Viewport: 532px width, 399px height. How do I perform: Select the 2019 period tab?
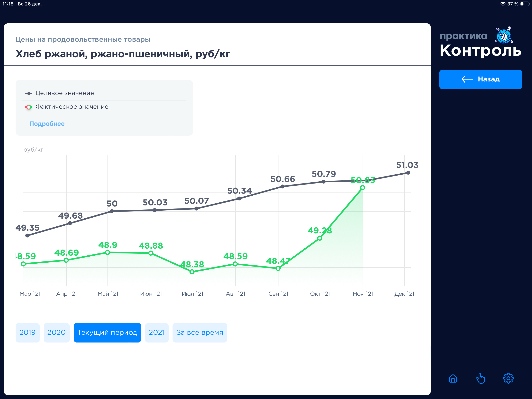click(x=27, y=332)
